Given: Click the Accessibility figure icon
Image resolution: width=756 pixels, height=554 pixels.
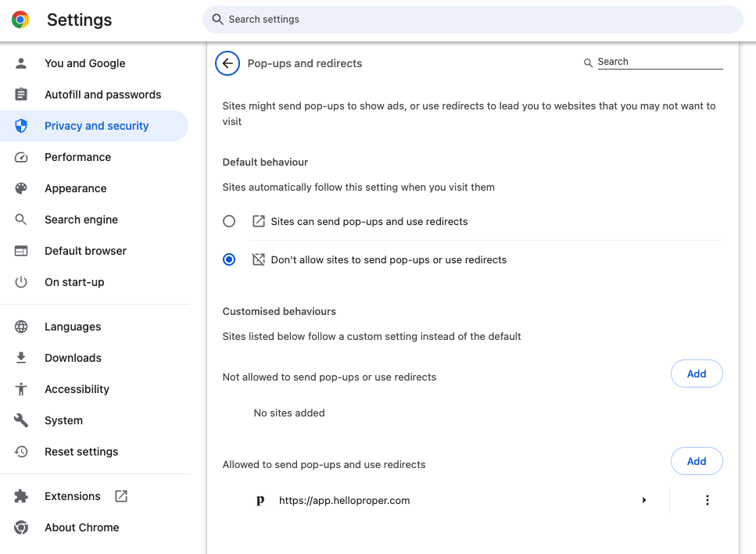Looking at the screenshot, I should point(21,389).
